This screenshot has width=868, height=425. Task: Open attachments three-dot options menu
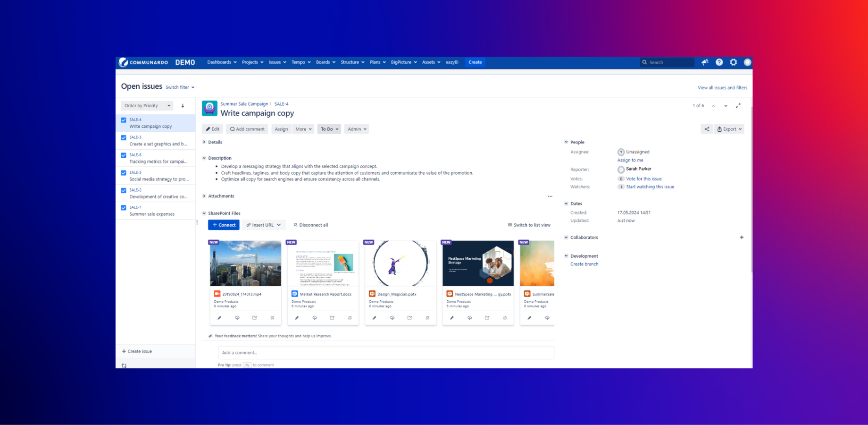click(550, 196)
